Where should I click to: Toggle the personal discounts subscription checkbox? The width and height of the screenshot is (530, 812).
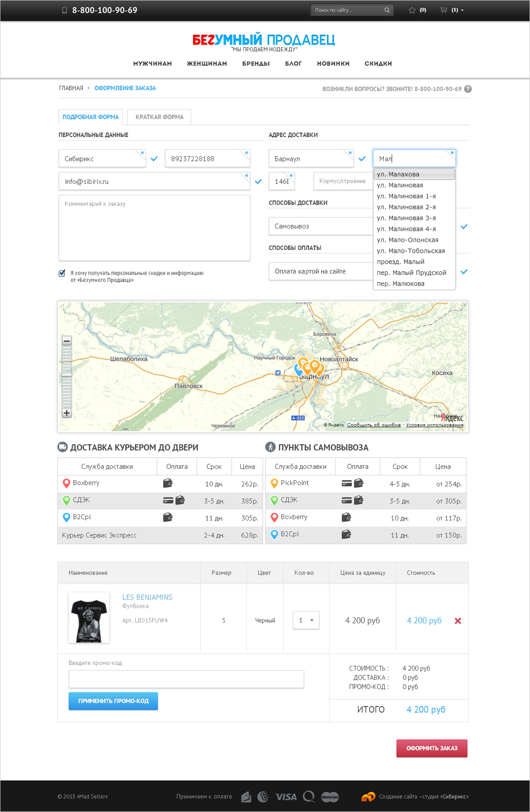pyautogui.click(x=62, y=273)
